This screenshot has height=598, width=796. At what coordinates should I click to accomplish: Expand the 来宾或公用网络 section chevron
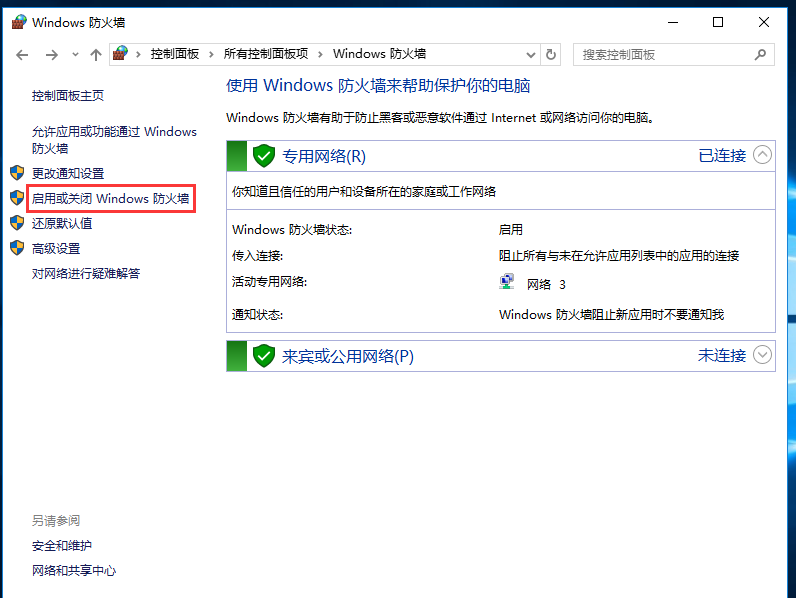(x=762, y=355)
